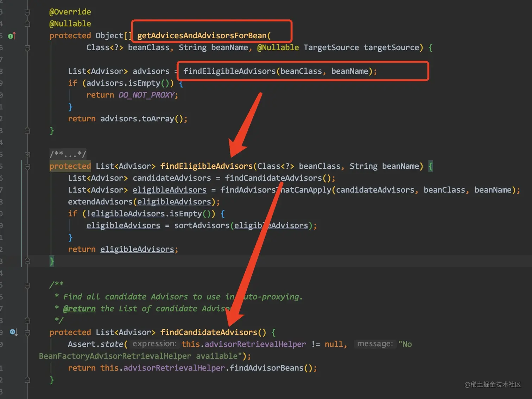This screenshot has height=399, width=532.
Task: Click the overriding-method gutter icon beside getAdvicesAndAdvisorsForBean
Action: [12, 36]
